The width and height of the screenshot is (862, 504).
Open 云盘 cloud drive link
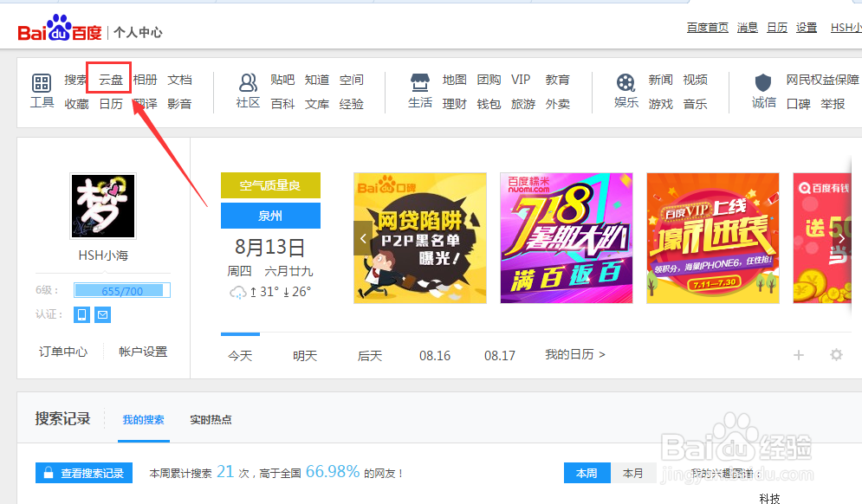click(x=111, y=80)
